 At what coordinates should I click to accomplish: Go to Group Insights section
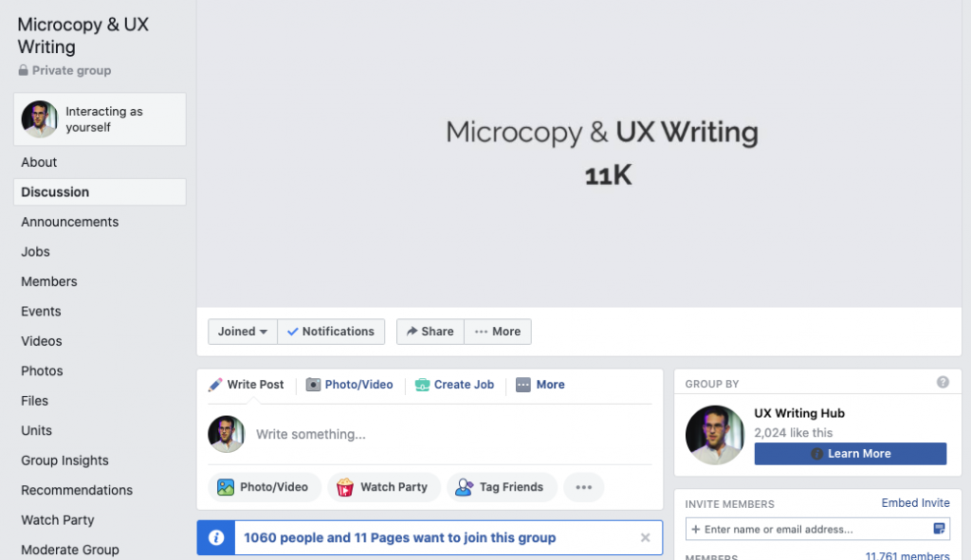[64, 461]
